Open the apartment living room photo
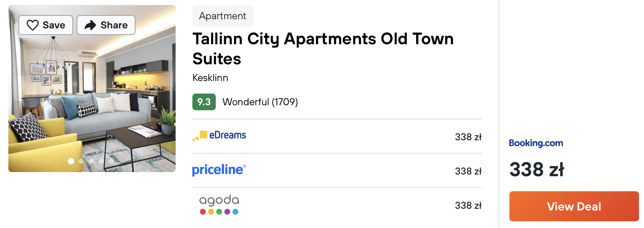The height and width of the screenshot is (228, 644). [x=92, y=89]
